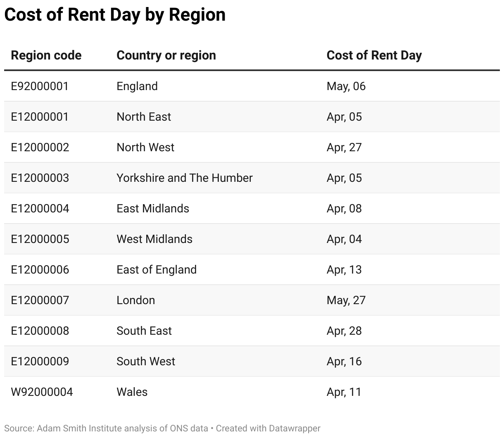The height and width of the screenshot is (438, 504).
Task: Click the W92000004 region code cell
Action: [42, 392]
